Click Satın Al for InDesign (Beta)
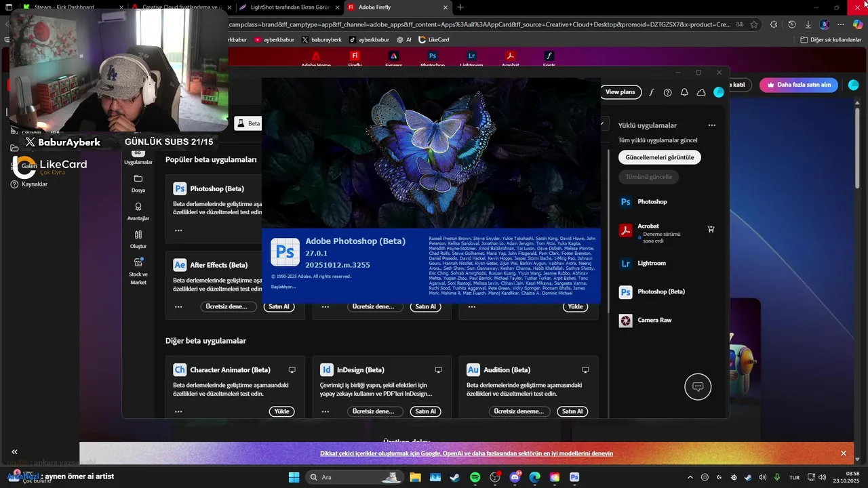The image size is (868, 488). (x=426, y=411)
